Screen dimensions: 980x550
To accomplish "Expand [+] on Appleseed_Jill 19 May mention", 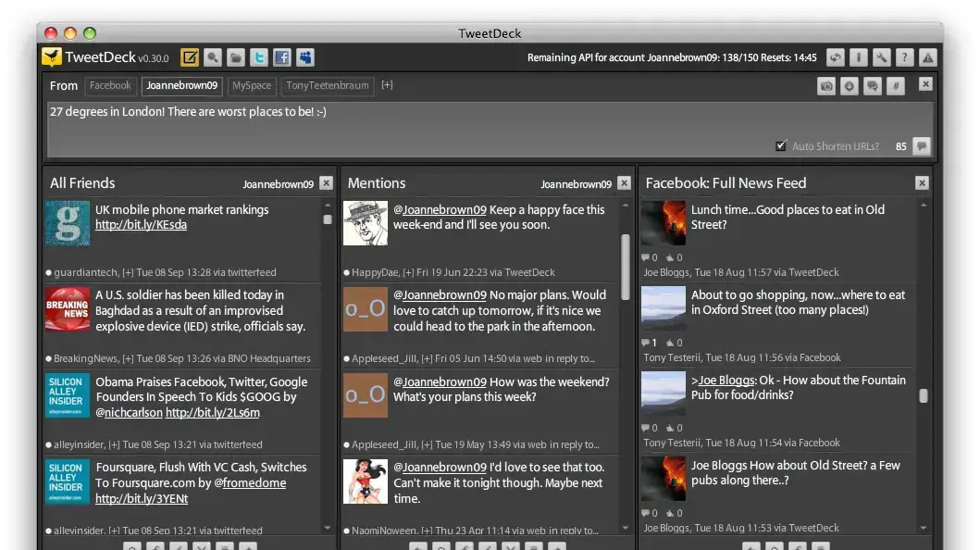I will (427, 445).
